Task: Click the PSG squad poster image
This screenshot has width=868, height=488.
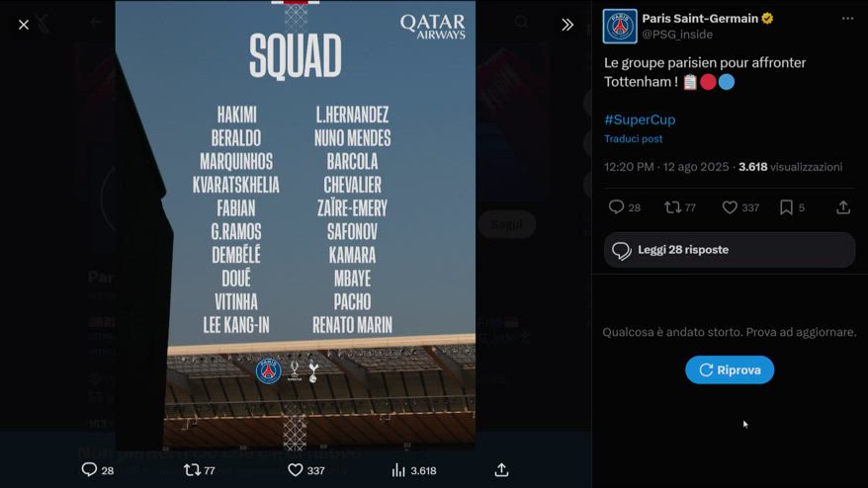Action: point(295,225)
